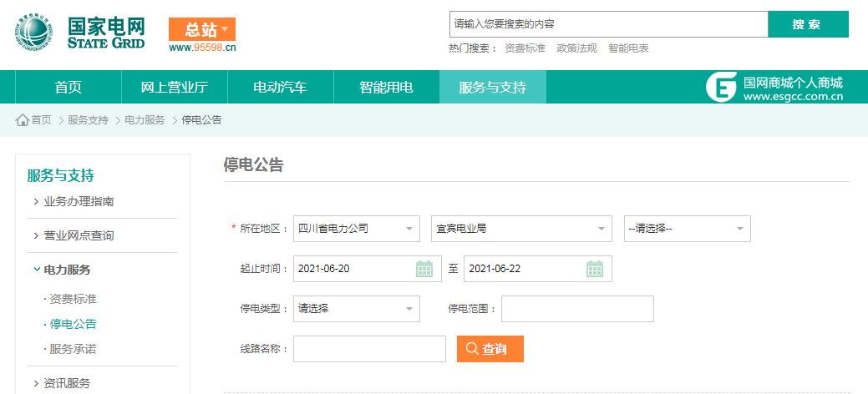Open the 总站 site selector dropdown
Screen dimensions: 868x394
202,30
